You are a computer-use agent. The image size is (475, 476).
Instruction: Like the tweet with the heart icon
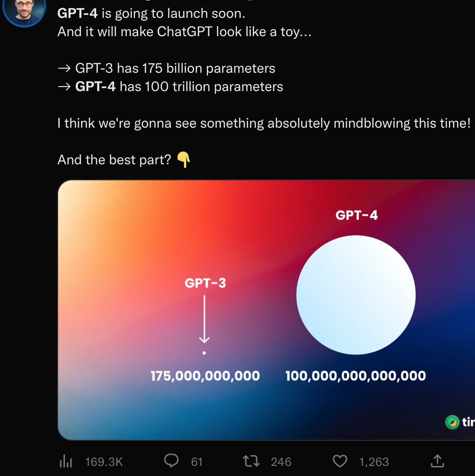coord(340,461)
